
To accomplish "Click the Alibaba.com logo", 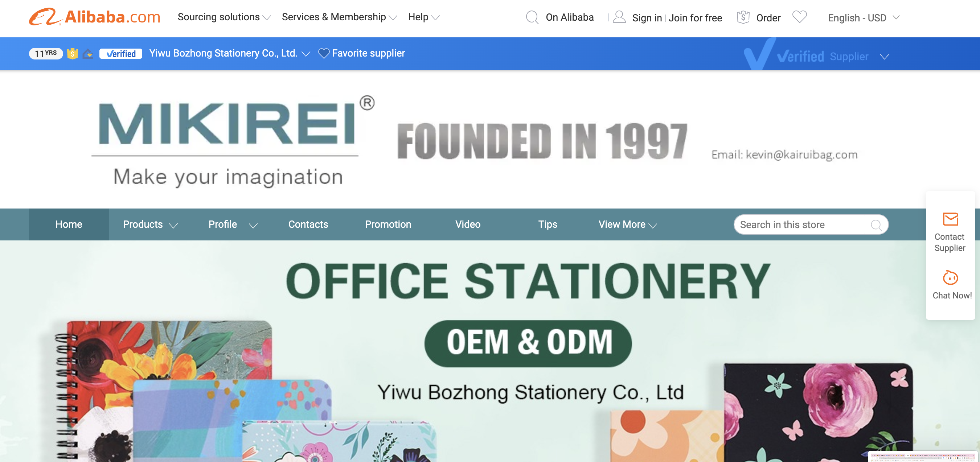I will click(95, 17).
